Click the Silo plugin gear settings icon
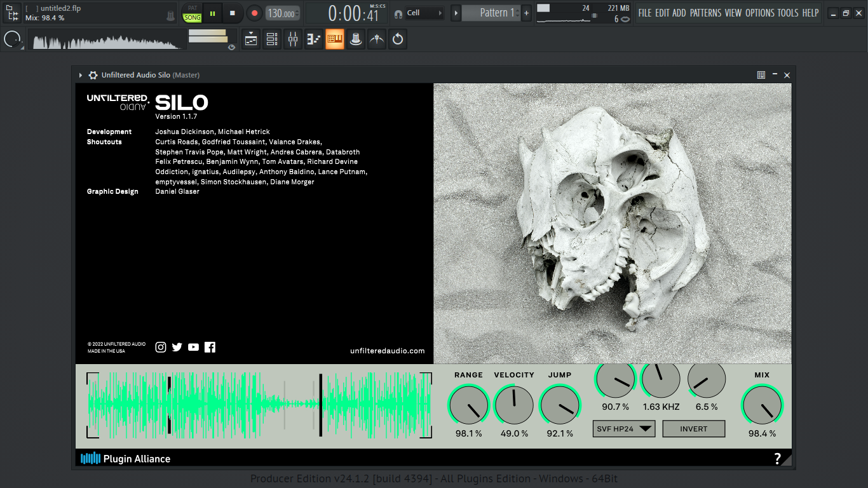Viewport: 868px width, 488px height. click(93, 75)
